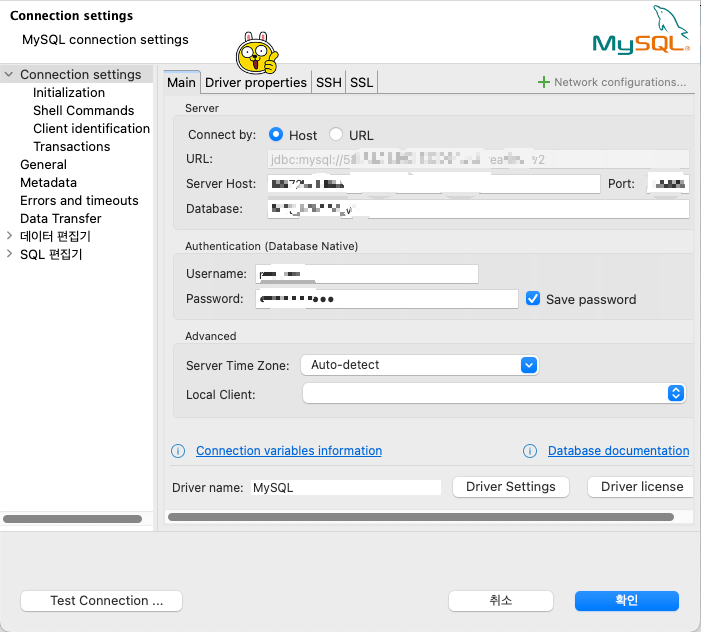
Task: Select Shell Commands in the sidebar
Action: (x=84, y=110)
